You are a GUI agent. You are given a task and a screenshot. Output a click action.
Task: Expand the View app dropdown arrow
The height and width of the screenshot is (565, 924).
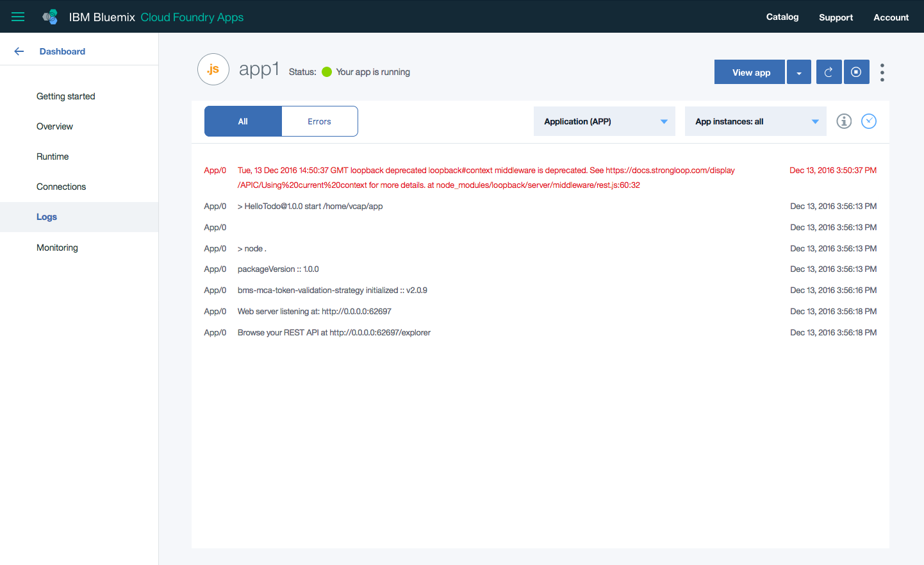[x=799, y=72]
